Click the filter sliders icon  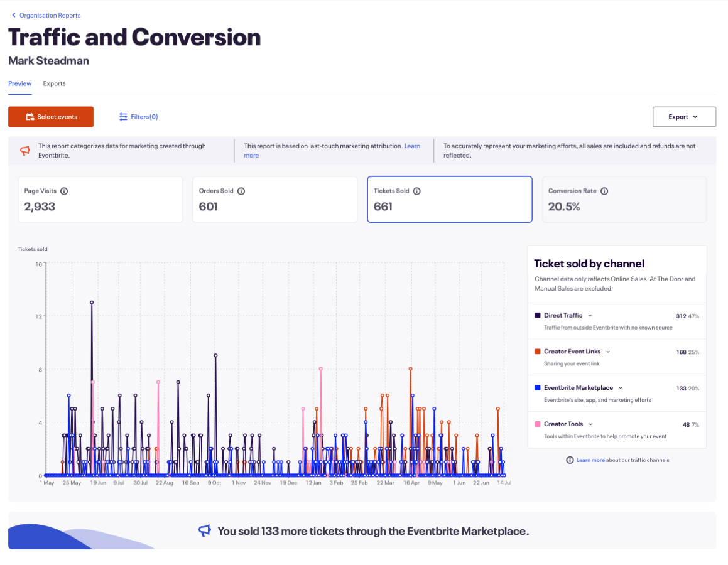123,117
